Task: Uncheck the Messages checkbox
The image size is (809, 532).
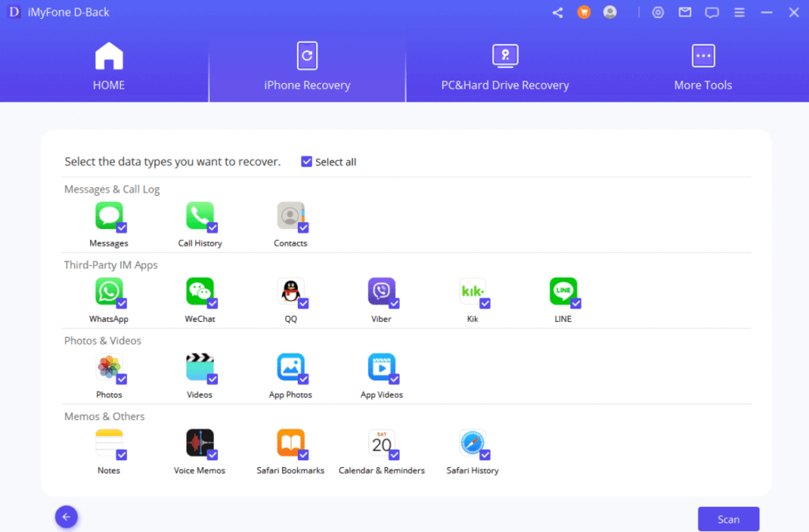Action: tap(122, 228)
